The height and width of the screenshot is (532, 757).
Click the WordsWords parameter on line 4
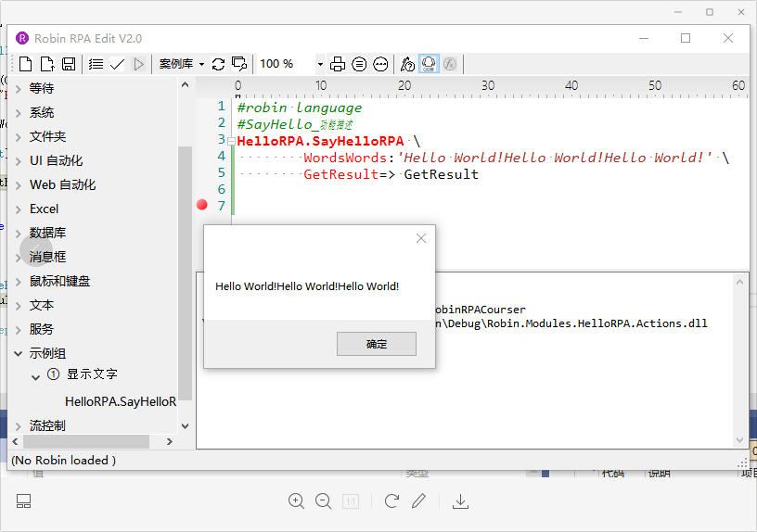pyautogui.click(x=345, y=158)
